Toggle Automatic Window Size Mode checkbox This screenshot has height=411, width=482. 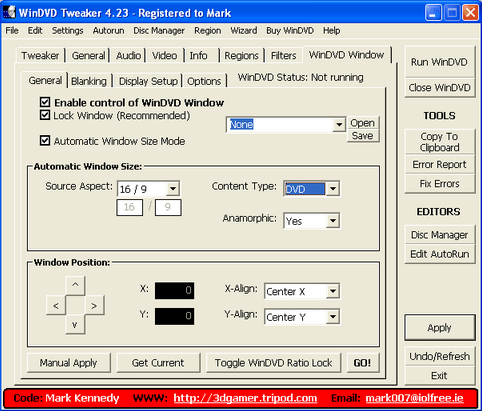45,141
